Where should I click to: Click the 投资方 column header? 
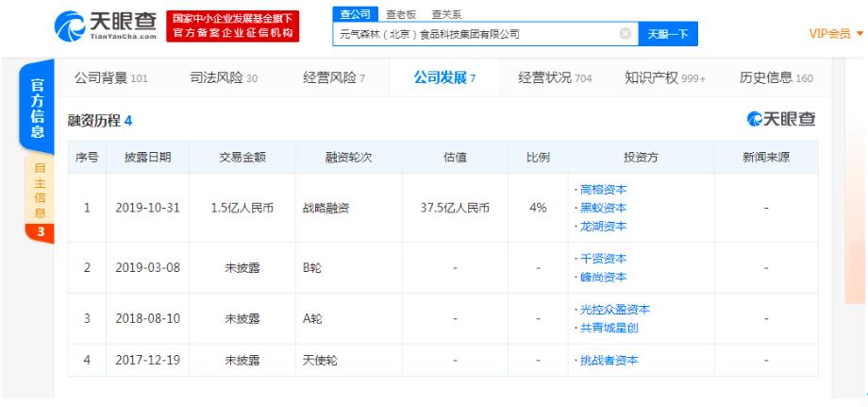pyautogui.click(x=641, y=158)
